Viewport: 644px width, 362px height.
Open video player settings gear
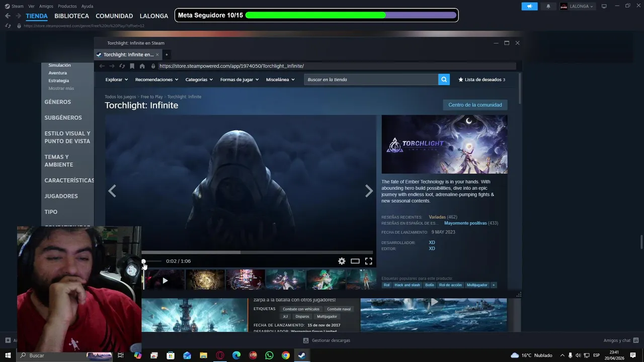tap(342, 261)
